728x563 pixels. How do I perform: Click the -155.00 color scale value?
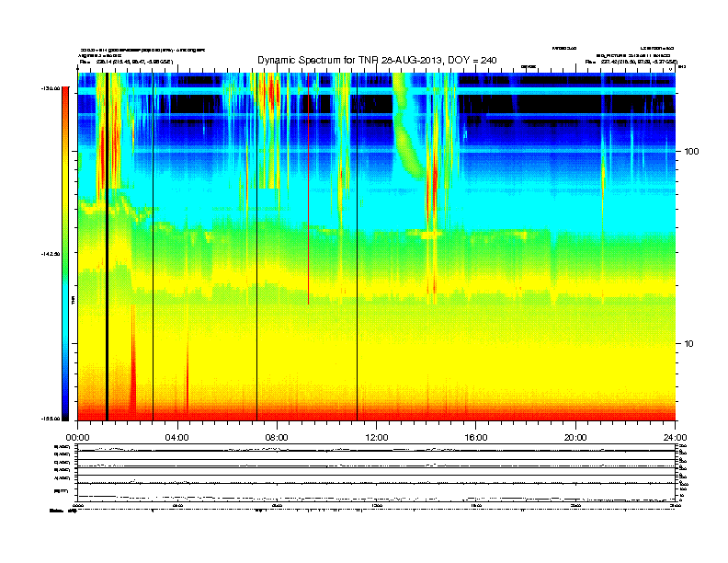pos(51,419)
